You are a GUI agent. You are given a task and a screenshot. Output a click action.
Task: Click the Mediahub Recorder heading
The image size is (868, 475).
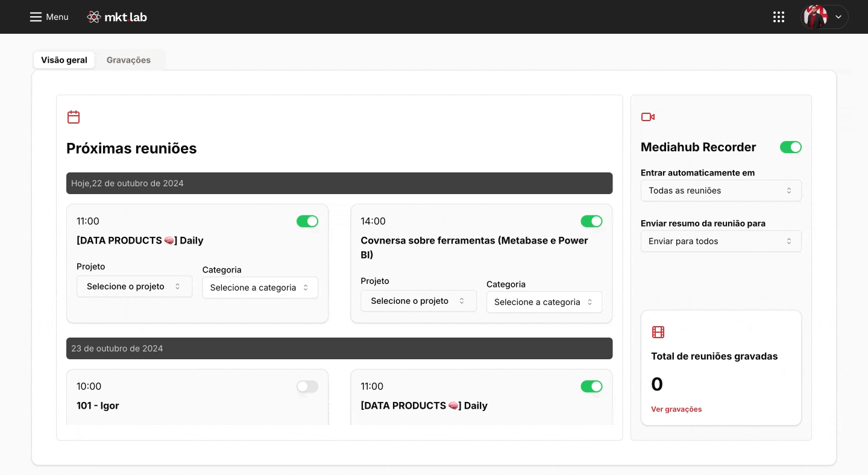point(698,147)
